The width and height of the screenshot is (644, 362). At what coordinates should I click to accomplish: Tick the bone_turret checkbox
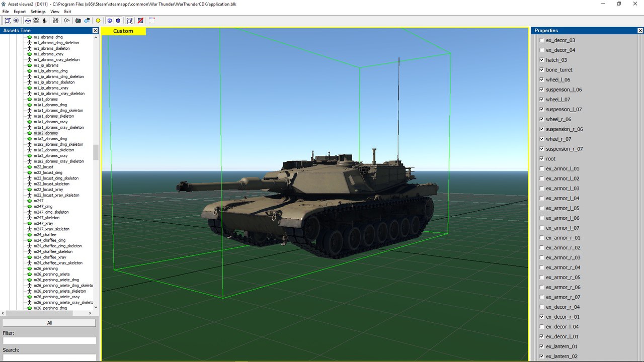point(542,70)
